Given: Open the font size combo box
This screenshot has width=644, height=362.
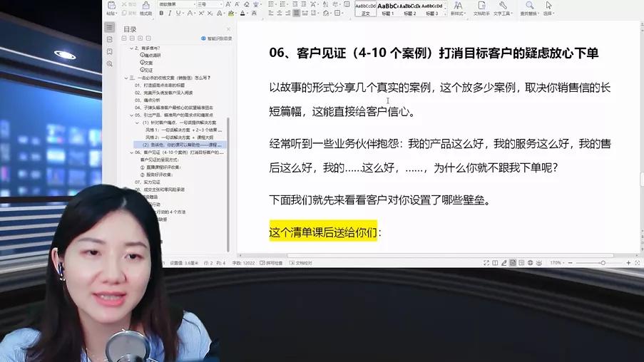Looking at the screenshot, I should 210,4.
